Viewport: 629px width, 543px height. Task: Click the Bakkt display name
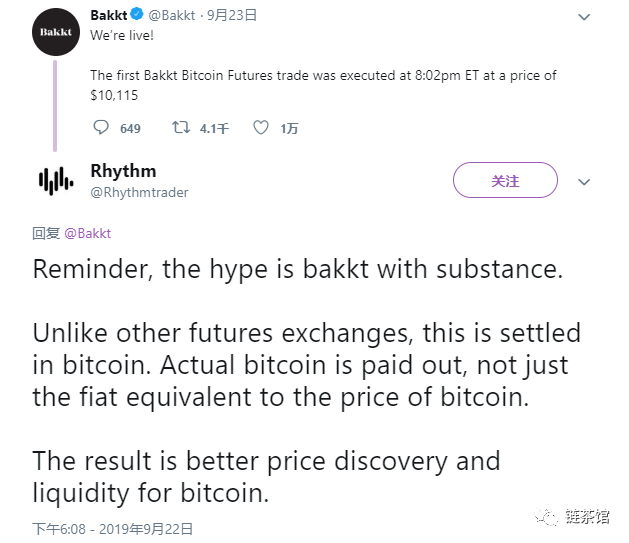click(x=109, y=15)
